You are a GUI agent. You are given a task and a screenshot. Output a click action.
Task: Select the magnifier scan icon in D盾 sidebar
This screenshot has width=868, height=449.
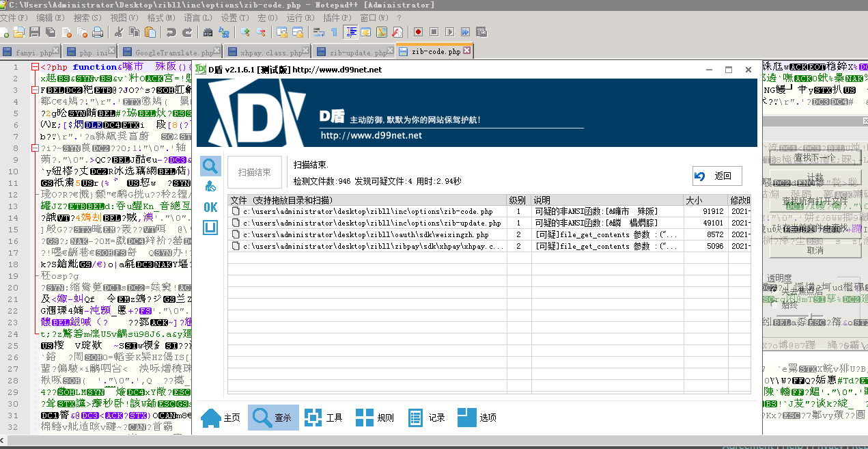point(210,165)
